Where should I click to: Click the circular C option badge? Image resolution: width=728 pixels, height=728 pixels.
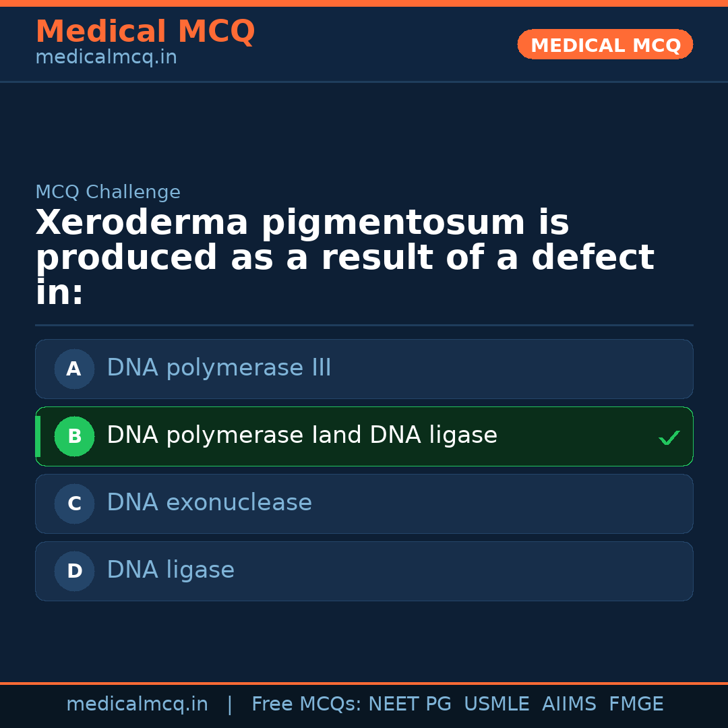(x=74, y=504)
